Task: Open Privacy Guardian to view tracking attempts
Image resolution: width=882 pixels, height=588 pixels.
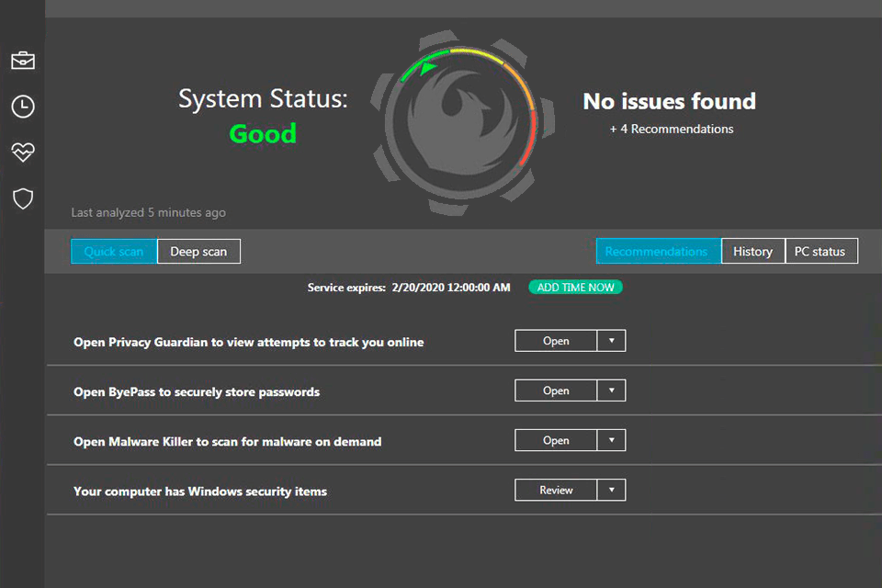Action: [x=556, y=340]
